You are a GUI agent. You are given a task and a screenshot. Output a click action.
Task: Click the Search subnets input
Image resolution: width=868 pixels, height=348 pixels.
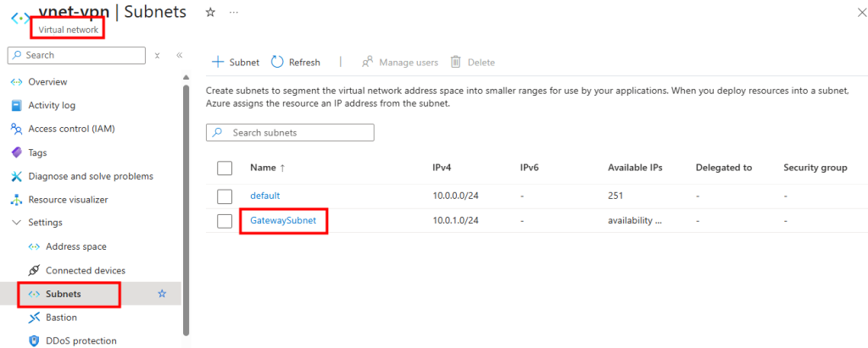click(290, 133)
